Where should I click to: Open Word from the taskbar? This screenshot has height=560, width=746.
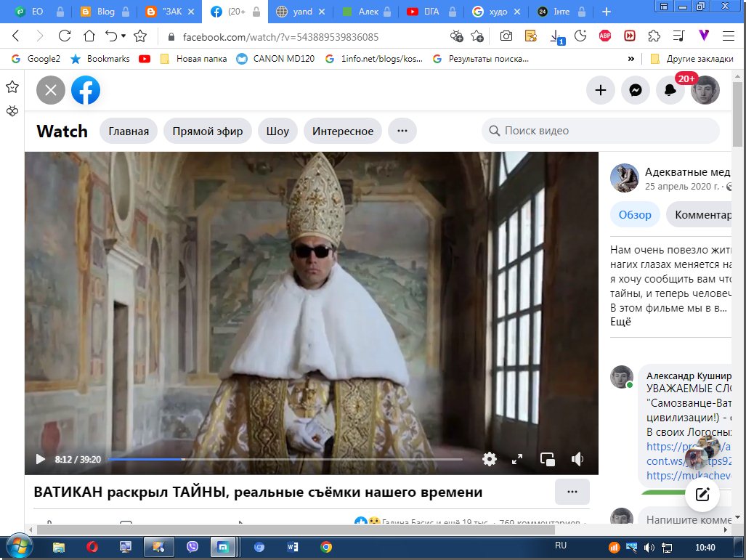tap(293, 547)
